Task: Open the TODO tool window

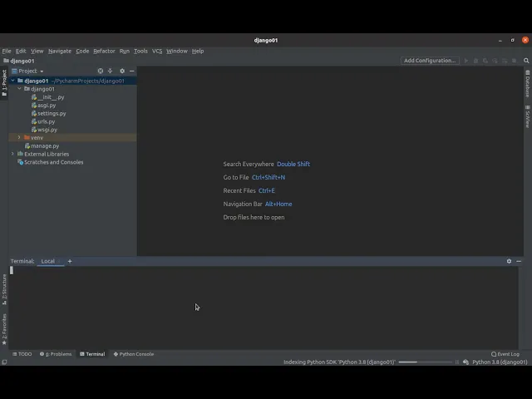Action: pos(22,354)
